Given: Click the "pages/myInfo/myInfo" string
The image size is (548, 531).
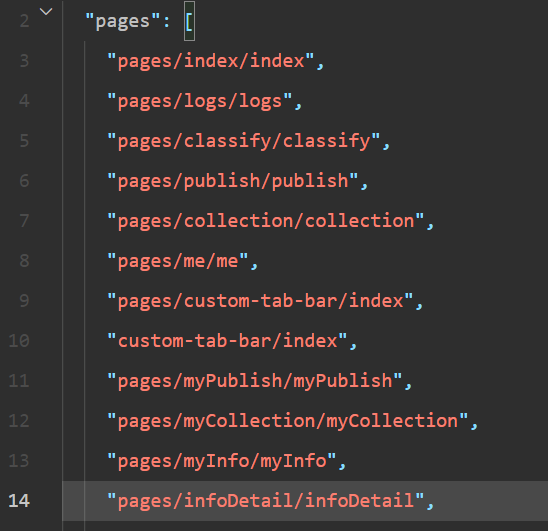Looking at the screenshot, I should 222,461.
